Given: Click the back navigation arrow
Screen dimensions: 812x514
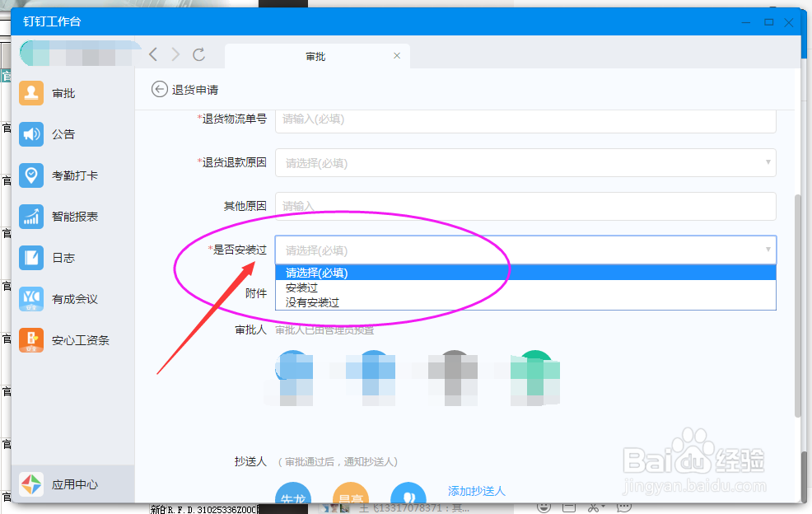Looking at the screenshot, I should 153,54.
